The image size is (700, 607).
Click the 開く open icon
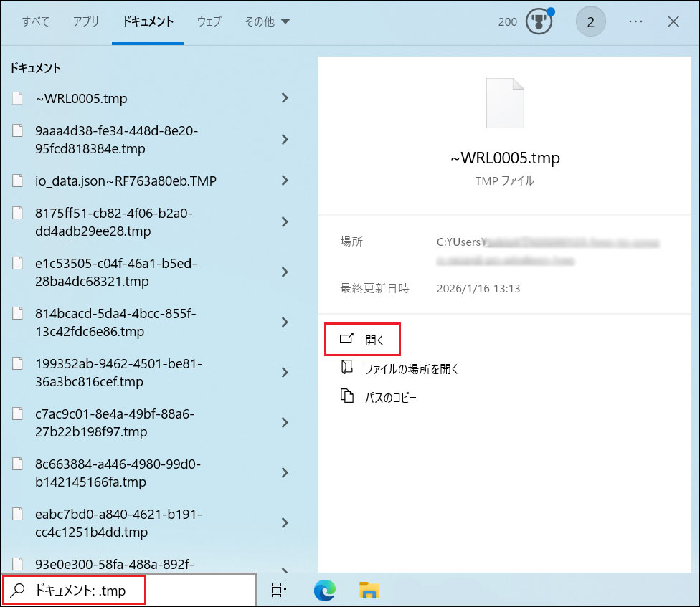point(346,338)
